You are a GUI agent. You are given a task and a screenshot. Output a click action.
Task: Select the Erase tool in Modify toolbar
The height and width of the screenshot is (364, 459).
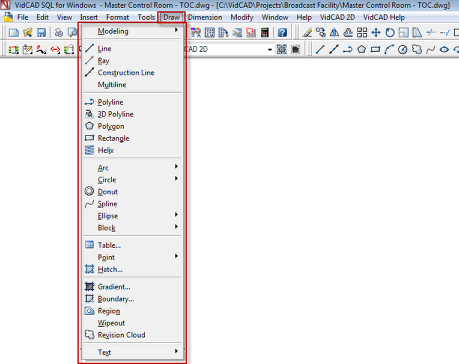[x=307, y=32]
